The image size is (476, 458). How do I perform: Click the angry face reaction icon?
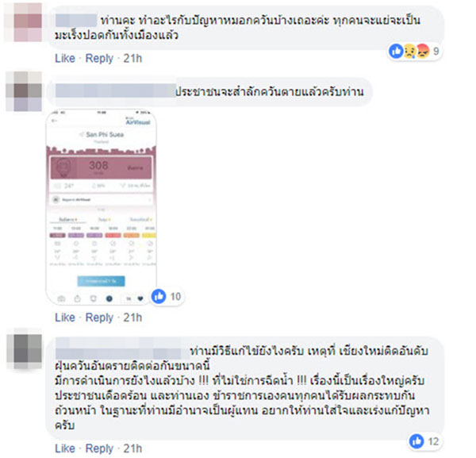(x=423, y=51)
